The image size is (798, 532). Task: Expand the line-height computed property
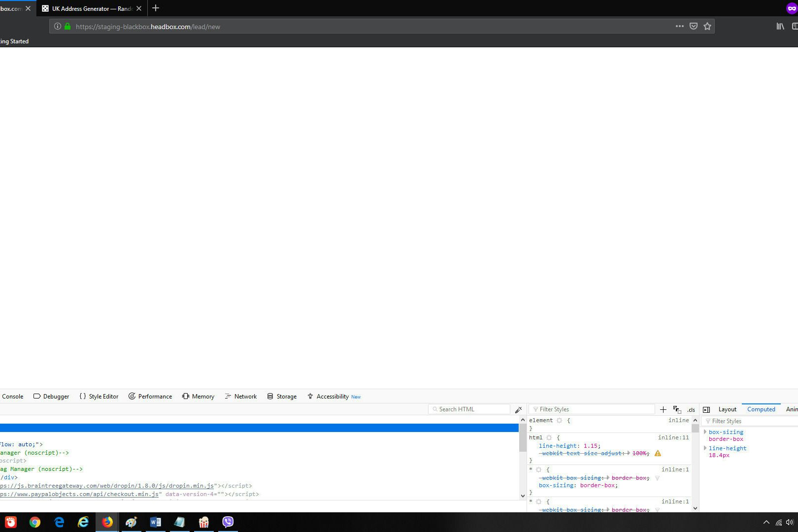(x=705, y=448)
